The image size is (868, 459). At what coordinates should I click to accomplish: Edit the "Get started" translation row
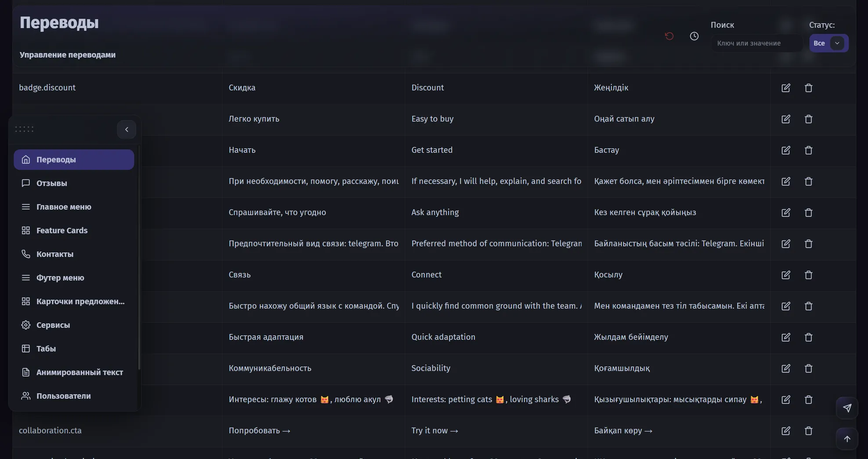tap(786, 150)
